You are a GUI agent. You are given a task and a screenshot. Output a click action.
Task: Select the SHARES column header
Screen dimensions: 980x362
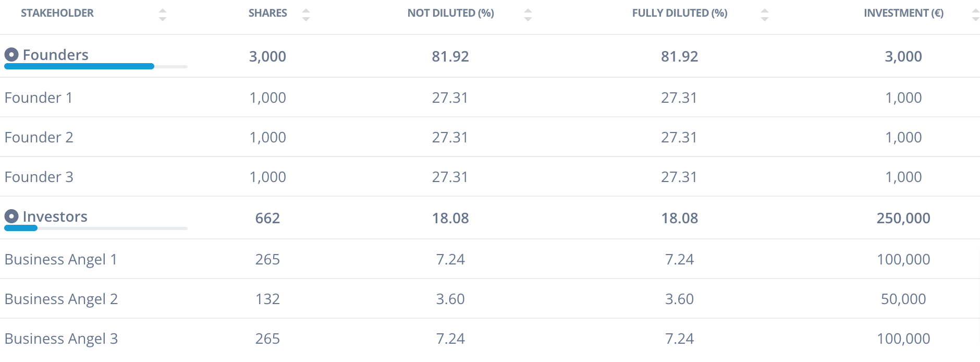[x=268, y=13]
